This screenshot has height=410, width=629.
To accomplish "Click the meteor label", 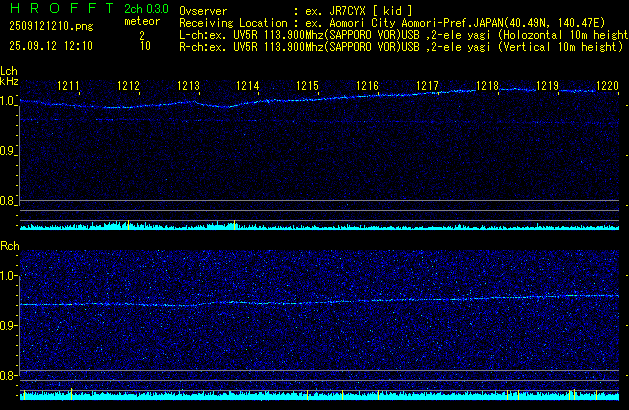I will click(x=142, y=21).
